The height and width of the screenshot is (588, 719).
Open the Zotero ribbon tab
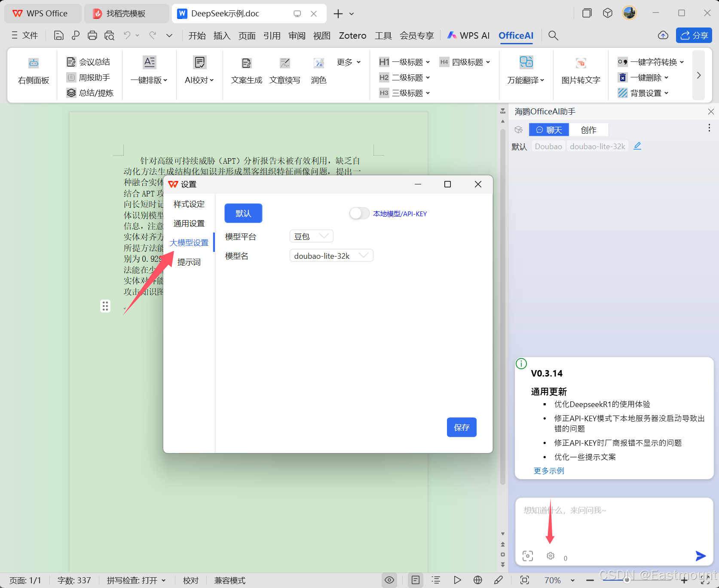(352, 36)
